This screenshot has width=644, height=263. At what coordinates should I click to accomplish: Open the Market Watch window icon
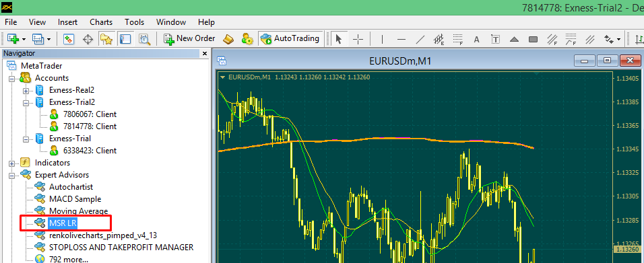[x=69, y=39]
